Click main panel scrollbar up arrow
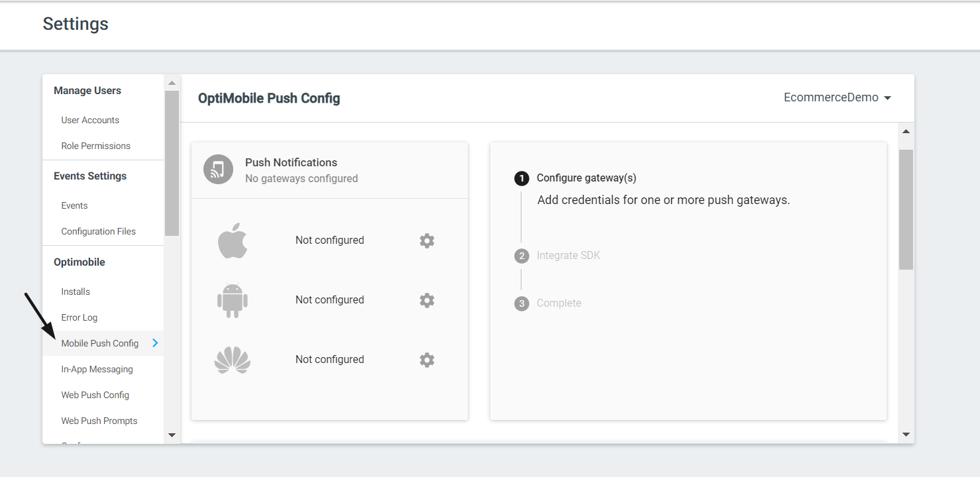Viewport: 980px width, 477px height. pyautogui.click(x=906, y=131)
